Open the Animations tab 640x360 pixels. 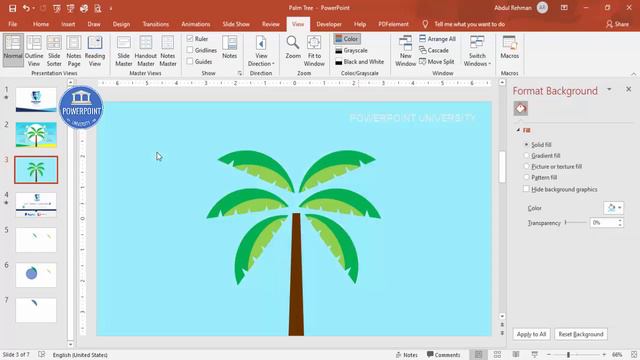click(x=196, y=24)
